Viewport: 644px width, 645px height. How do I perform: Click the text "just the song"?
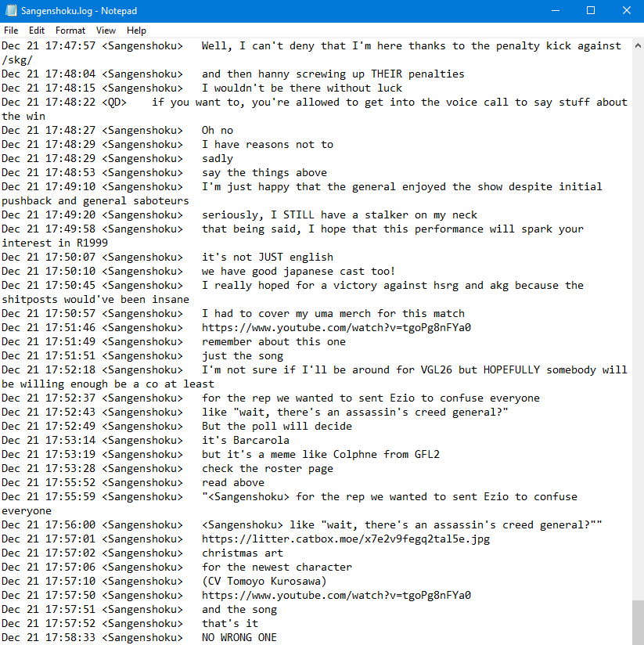click(243, 356)
